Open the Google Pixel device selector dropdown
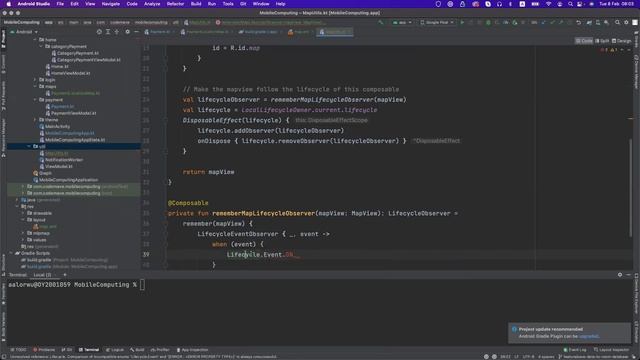 (x=437, y=22)
